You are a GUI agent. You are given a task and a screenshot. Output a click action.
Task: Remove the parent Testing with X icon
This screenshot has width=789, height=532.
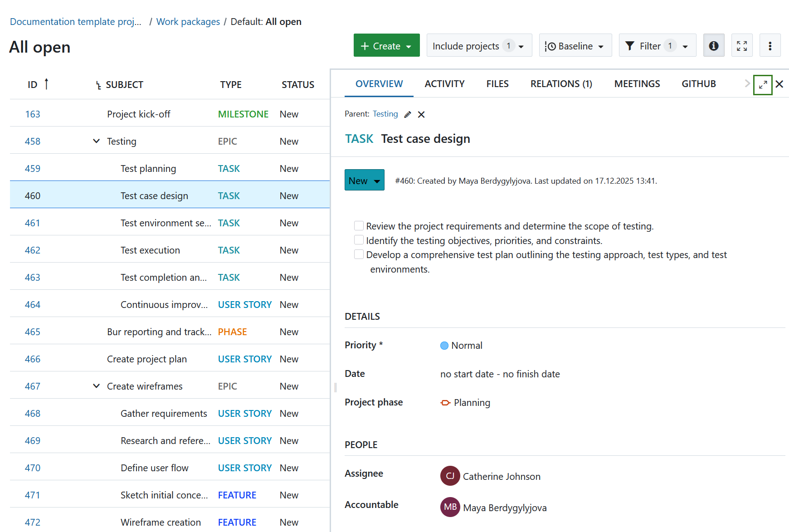421,114
